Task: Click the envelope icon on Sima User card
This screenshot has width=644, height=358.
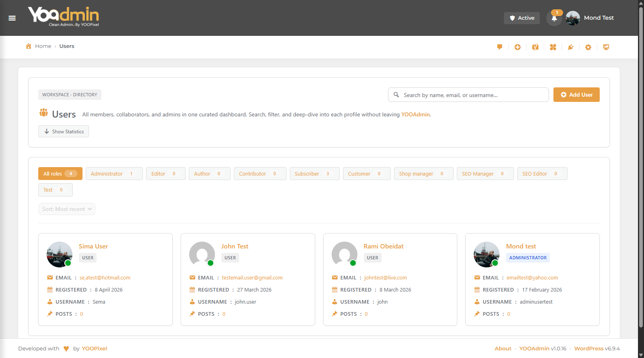Action: pyautogui.click(x=50, y=277)
